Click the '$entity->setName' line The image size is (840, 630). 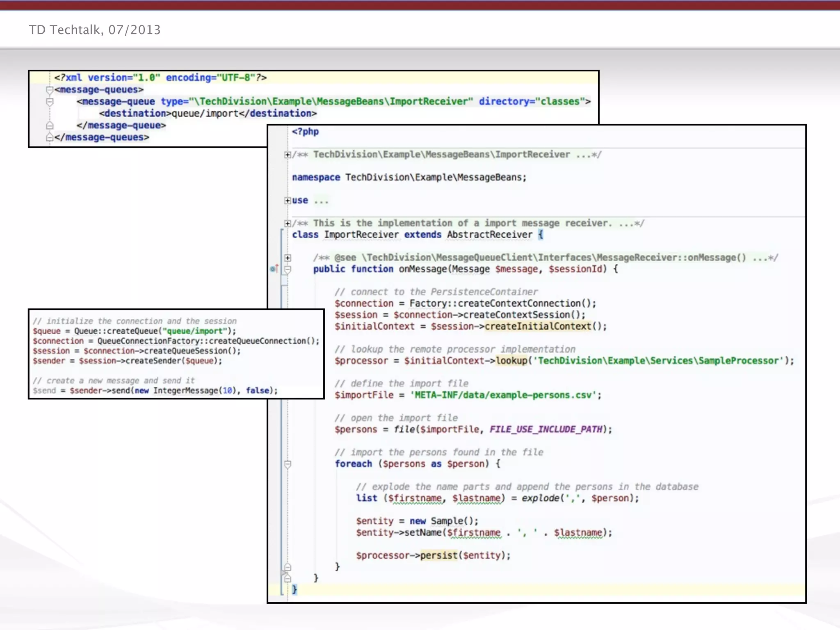click(484, 532)
